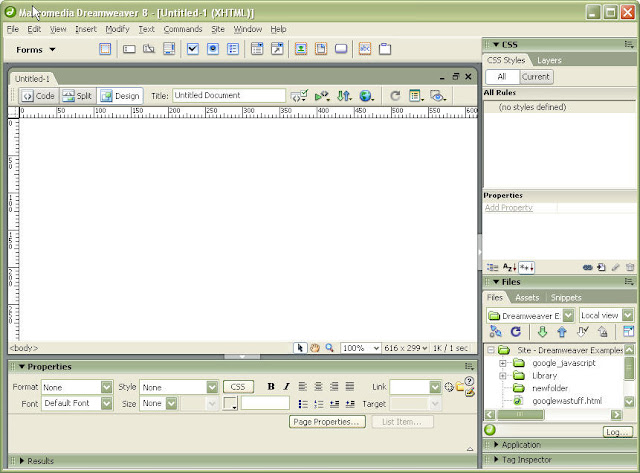Viewport: 640px width, 473px height.
Task: Switch to the Assets tab
Action: tap(527, 298)
